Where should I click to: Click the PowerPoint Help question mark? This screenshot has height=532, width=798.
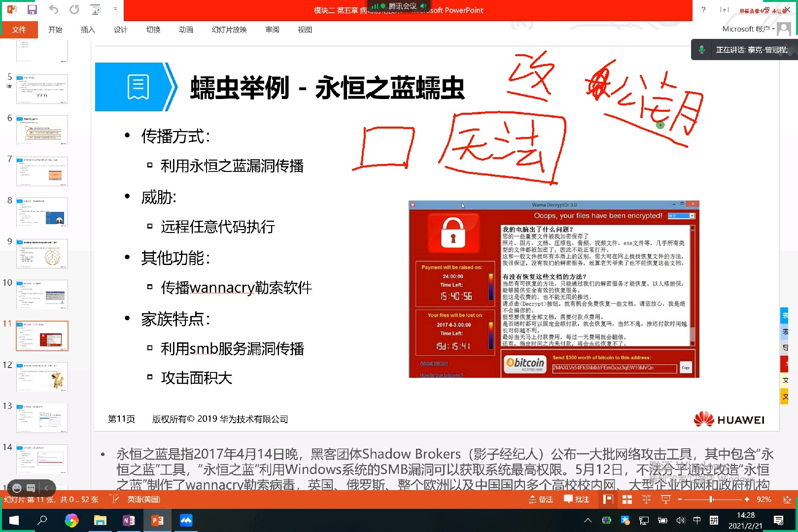(x=703, y=9)
